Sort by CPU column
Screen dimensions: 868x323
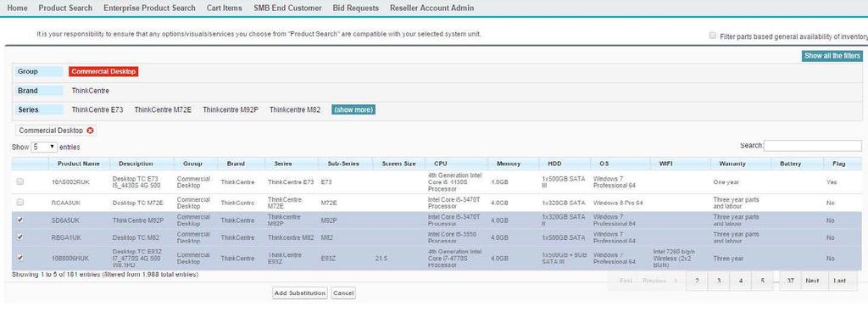(441, 164)
